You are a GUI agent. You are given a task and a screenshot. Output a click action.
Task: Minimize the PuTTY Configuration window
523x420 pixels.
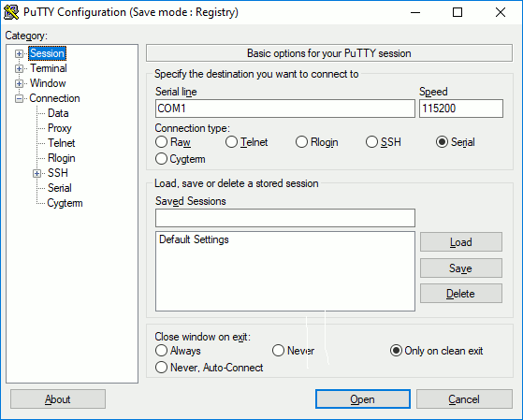(x=415, y=13)
